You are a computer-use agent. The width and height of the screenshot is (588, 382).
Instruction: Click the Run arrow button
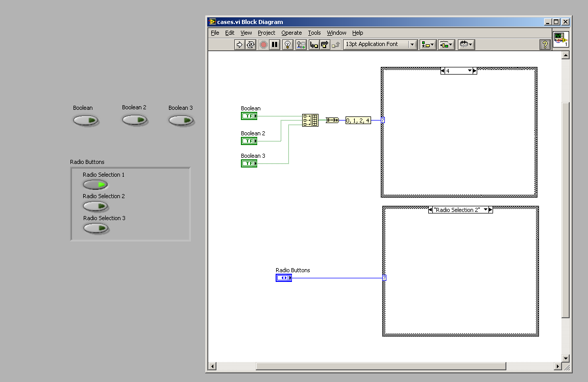tap(239, 44)
